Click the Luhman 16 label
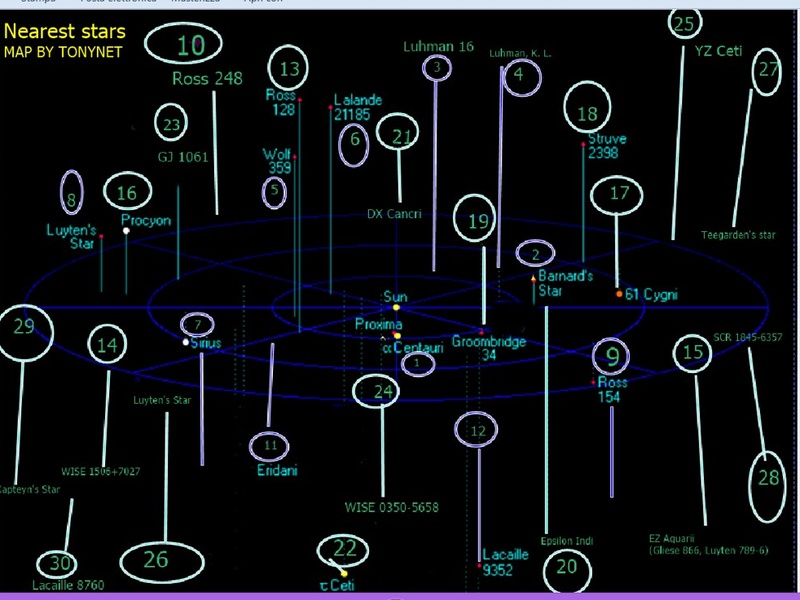 tap(438, 46)
